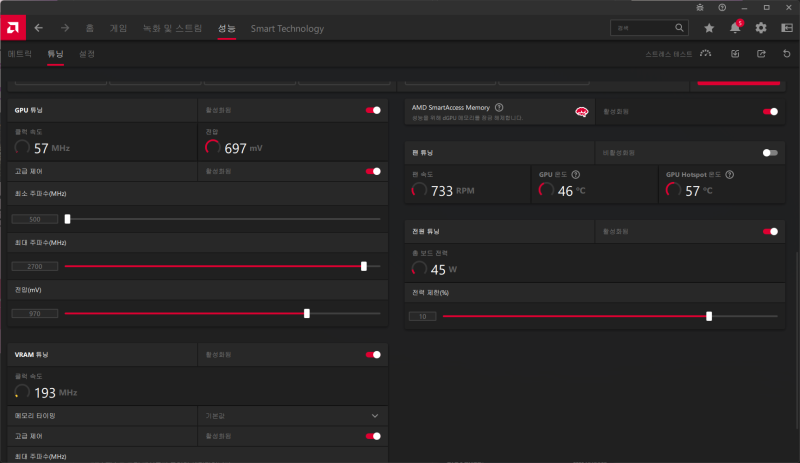
Task: Toggle VRAM 튜닝 switch
Action: 373,355
